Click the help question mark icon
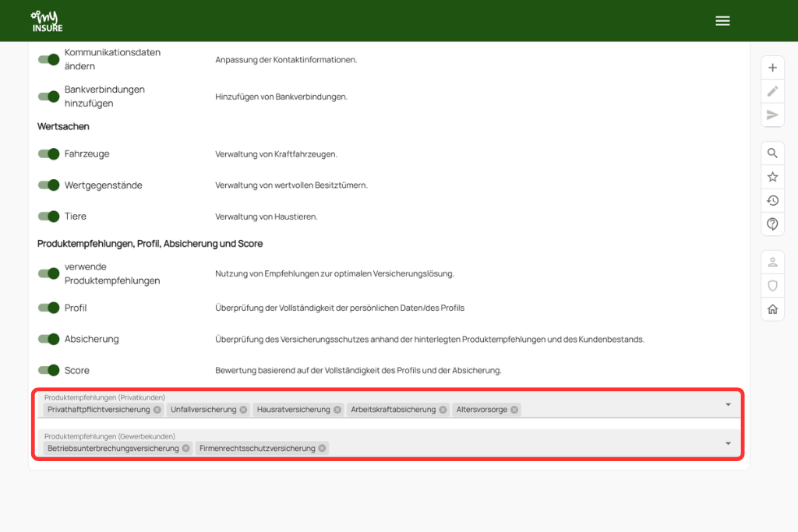Screen dimensions: 798x532 tap(772, 224)
